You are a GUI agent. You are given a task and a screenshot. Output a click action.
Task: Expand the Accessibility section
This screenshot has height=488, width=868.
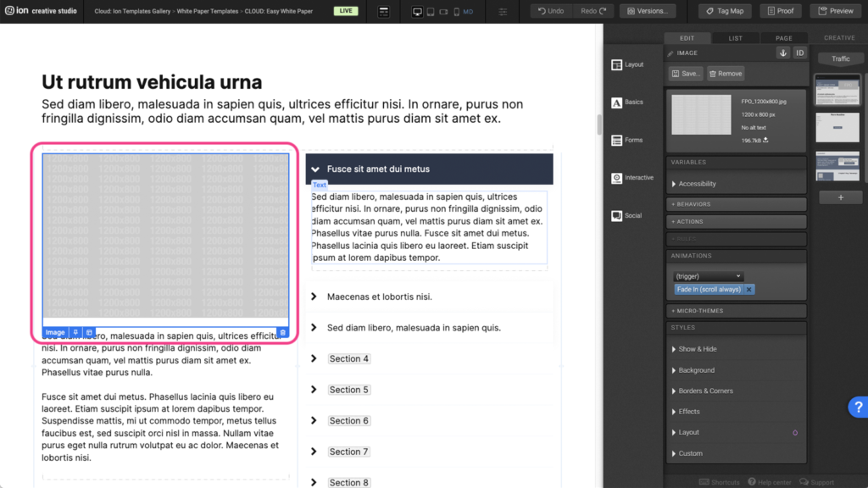coord(697,184)
